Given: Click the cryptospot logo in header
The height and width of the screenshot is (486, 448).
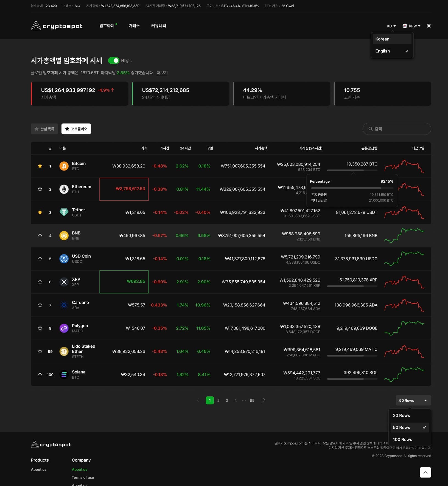Looking at the screenshot, I should pos(57,26).
